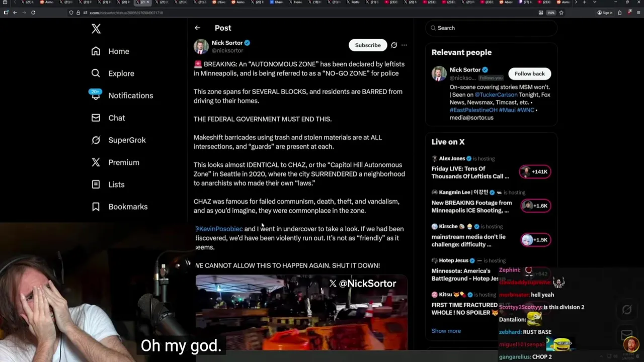Click Nick Sortor's avatar on the post
The height and width of the screenshot is (362, 644).
pyautogui.click(x=201, y=46)
